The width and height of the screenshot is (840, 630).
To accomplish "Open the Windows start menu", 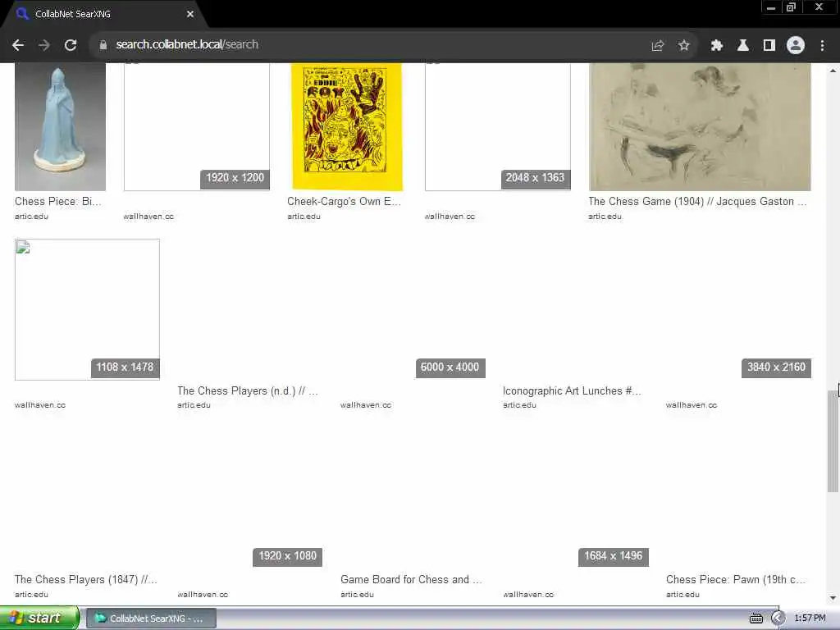I will click(39, 618).
